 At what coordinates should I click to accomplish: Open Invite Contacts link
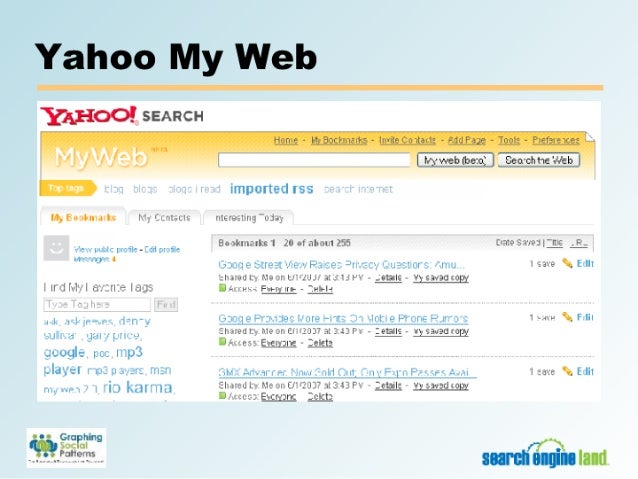(x=407, y=140)
